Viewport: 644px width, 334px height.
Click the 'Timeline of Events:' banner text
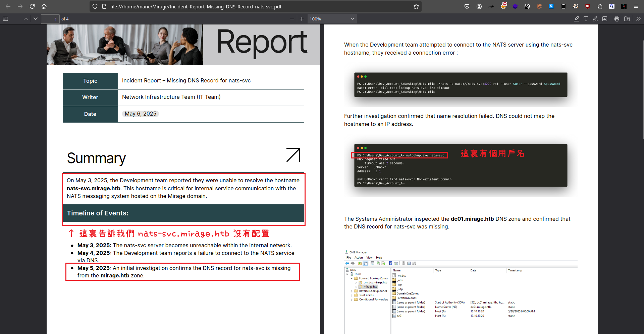98,213
